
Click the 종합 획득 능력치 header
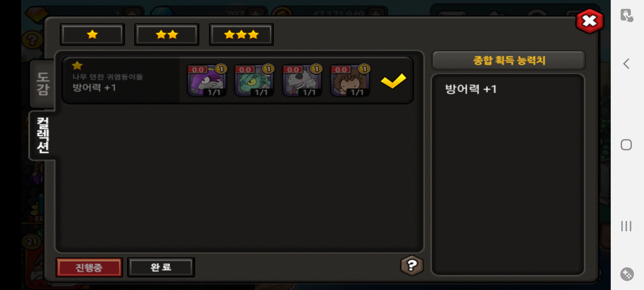tap(509, 60)
